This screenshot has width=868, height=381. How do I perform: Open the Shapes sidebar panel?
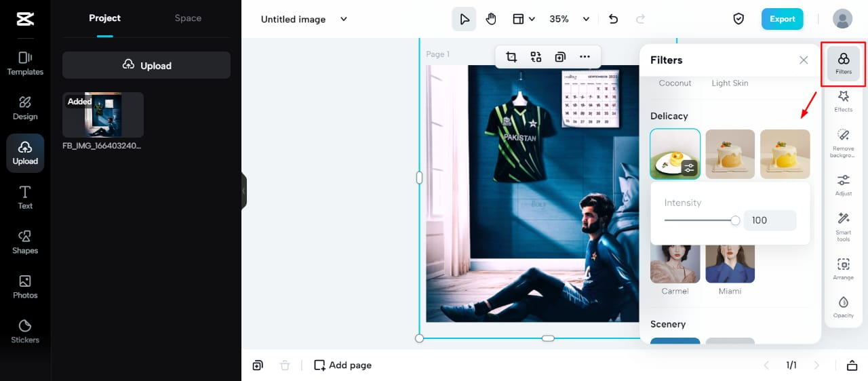pos(25,242)
